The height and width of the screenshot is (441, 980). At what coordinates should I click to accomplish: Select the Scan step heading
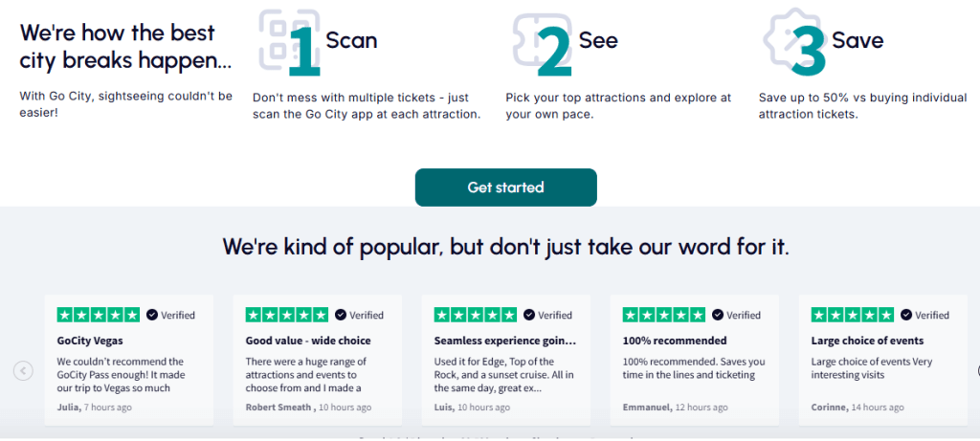[x=352, y=40]
